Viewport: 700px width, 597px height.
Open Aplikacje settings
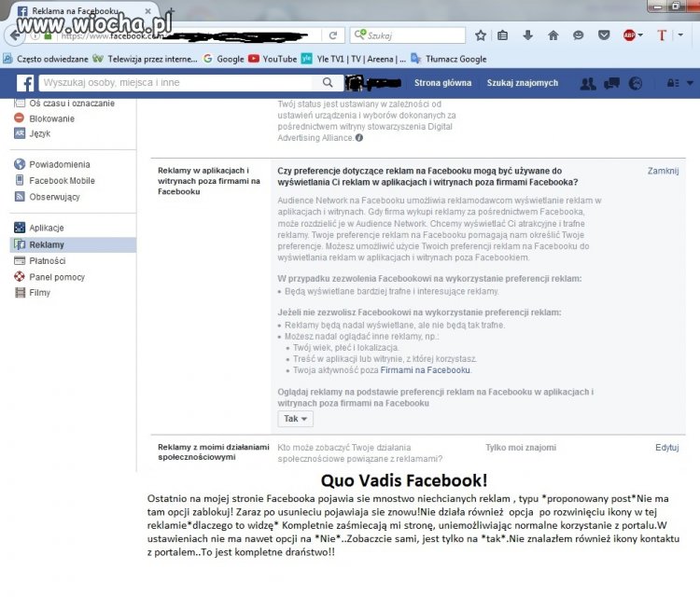pyautogui.click(x=39, y=228)
